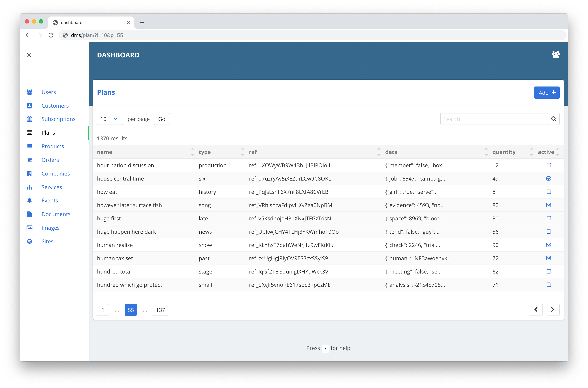This screenshot has height=388, width=588.
Task: Uncheck active for house central time
Action: click(549, 178)
